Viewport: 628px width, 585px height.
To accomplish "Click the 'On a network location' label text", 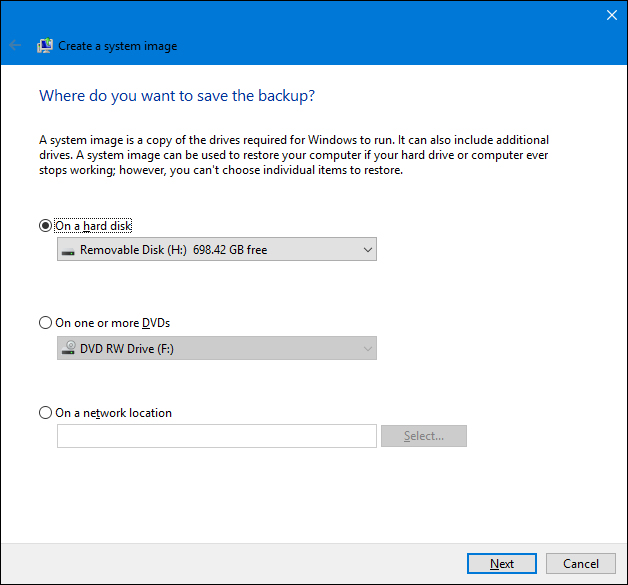I will click(x=114, y=413).
